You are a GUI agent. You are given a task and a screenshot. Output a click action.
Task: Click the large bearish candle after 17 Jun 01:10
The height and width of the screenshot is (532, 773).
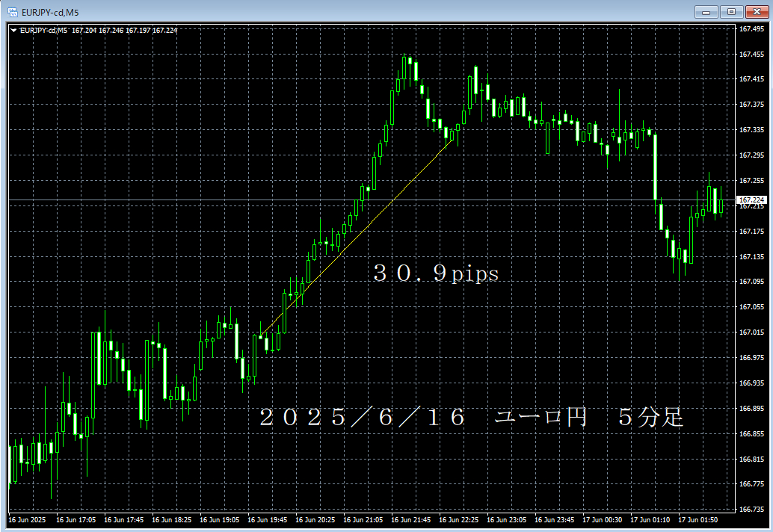point(655,167)
